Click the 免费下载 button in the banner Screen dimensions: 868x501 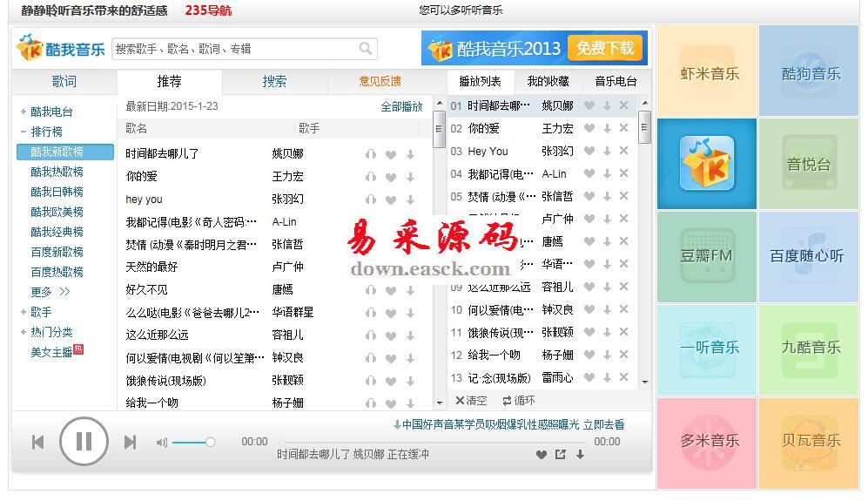604,48
